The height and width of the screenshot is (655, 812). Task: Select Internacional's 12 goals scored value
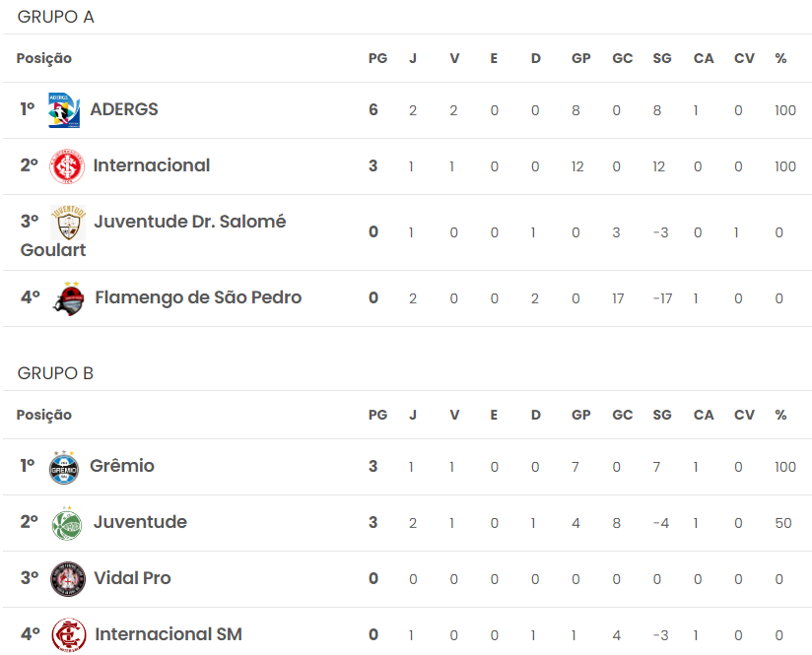(x=577, y=166)
